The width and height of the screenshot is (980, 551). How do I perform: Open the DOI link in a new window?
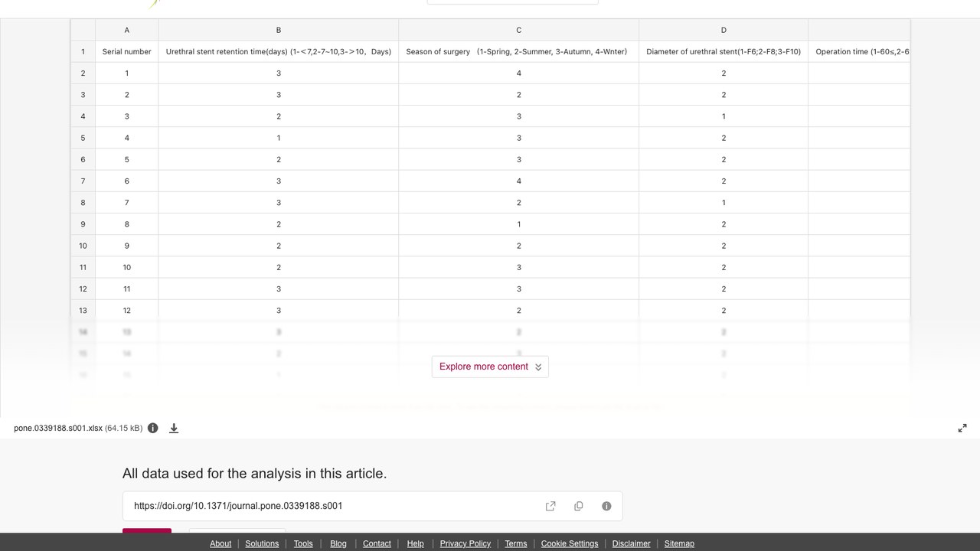(x=550, y=506)
